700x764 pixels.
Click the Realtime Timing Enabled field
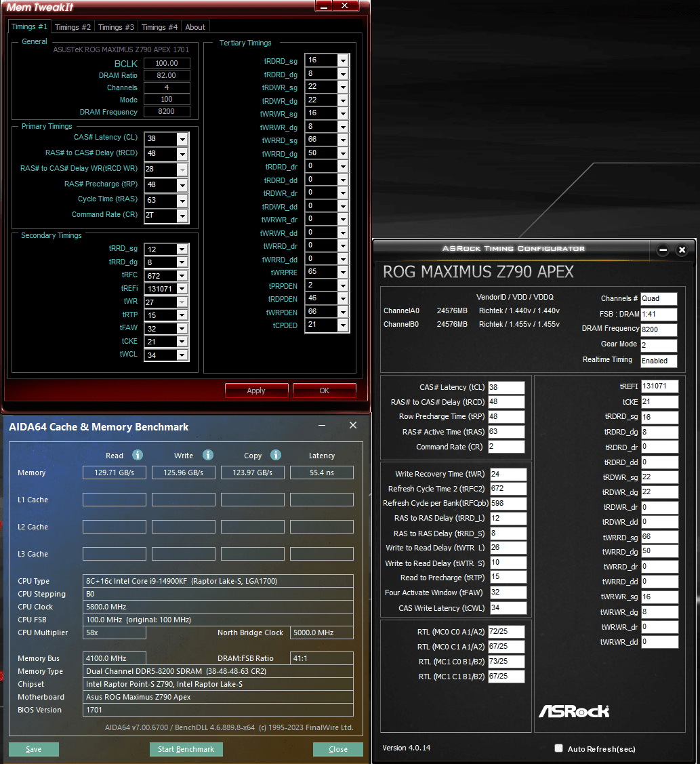click(x=659, y=361)
